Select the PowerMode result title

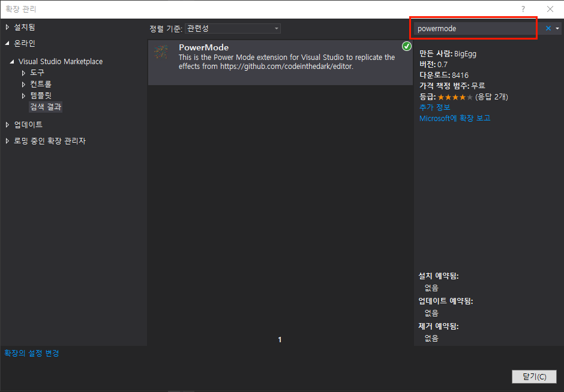203,47
